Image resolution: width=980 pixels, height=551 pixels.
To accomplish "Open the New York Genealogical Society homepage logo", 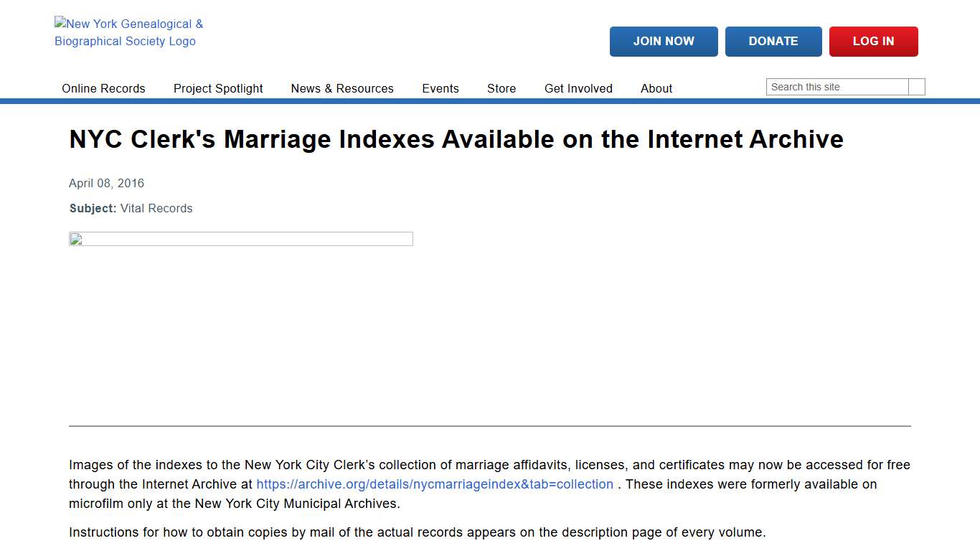I will tap(128, 32).
